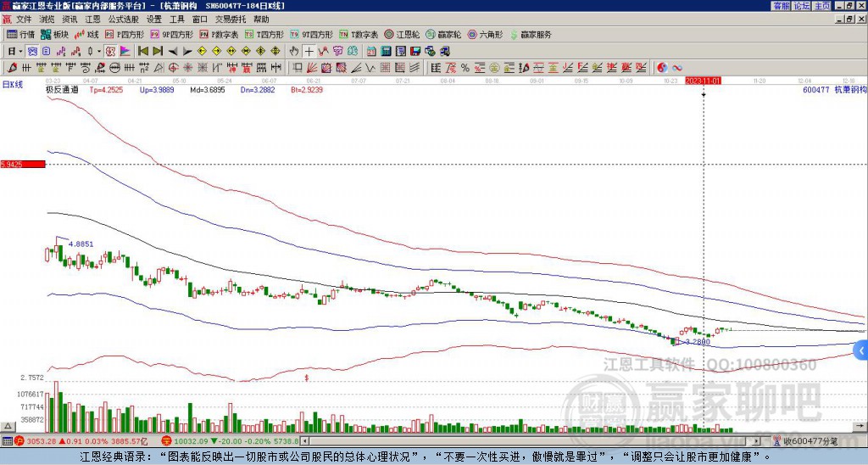Switch to K线 candlestick chart
The width and height of the screenshot is (868, 465).
point(86,34)
